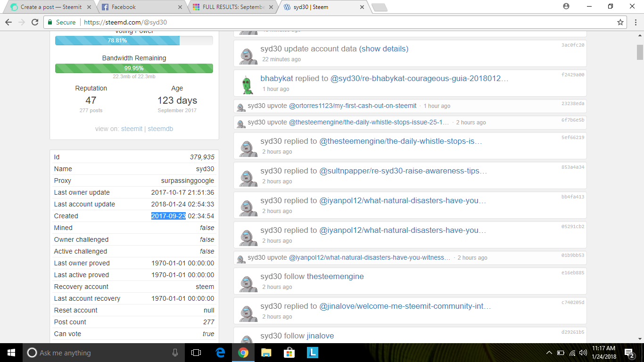Click the Cortana Ask me anything box

coord(103,353)
